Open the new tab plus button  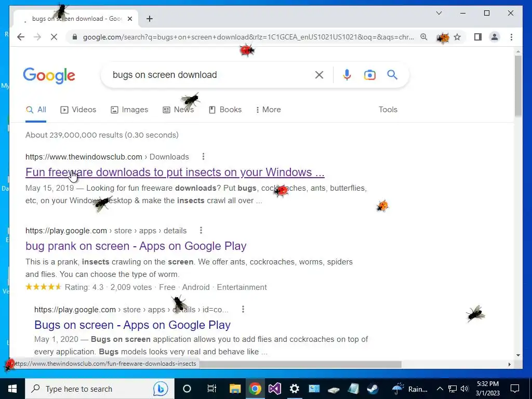pos(150,19)
